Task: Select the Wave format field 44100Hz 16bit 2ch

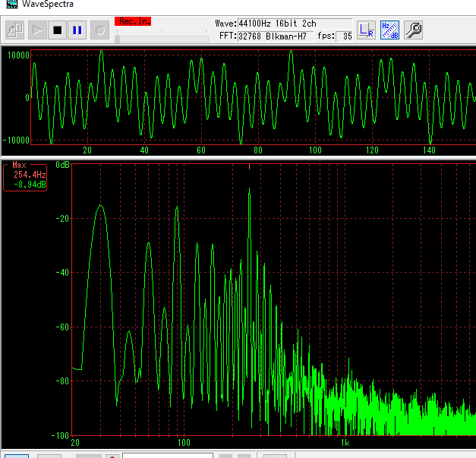Action: pyautogui.click(x=295, y=24)
